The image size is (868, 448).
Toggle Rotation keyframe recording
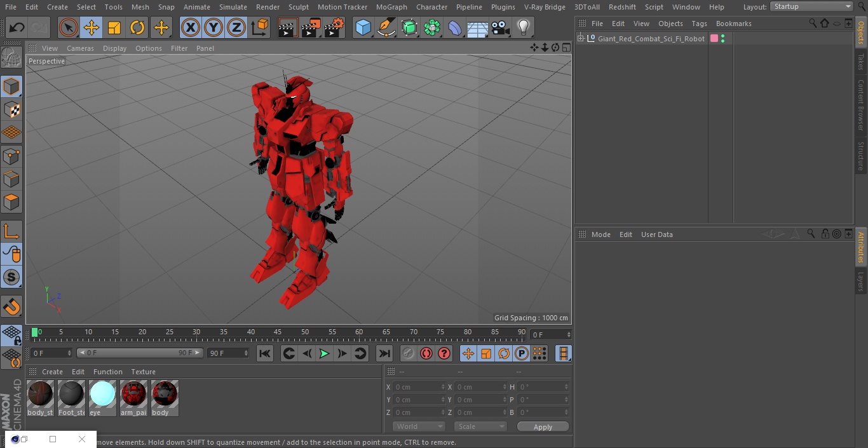tap(504, 353)
